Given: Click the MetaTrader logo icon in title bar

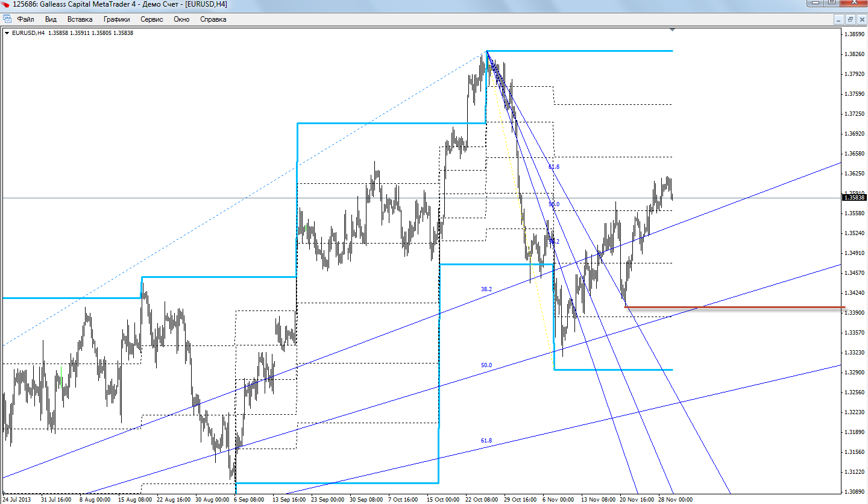Looking at the screenshot, I should (x=7, y=4).
